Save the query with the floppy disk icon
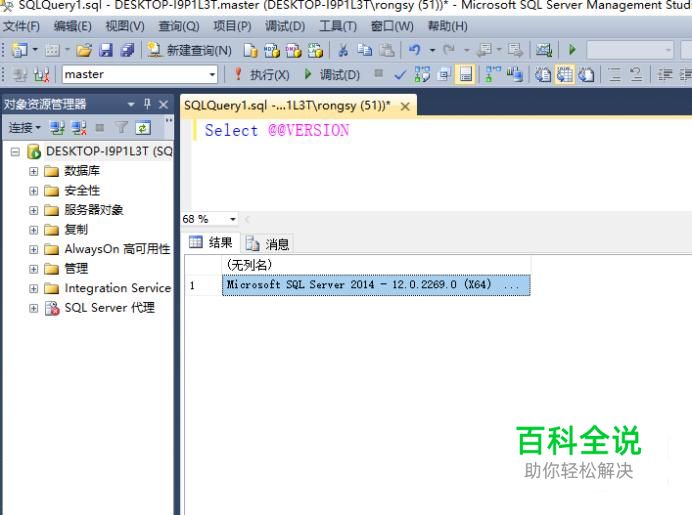692x515 pixels. (106, 50)
